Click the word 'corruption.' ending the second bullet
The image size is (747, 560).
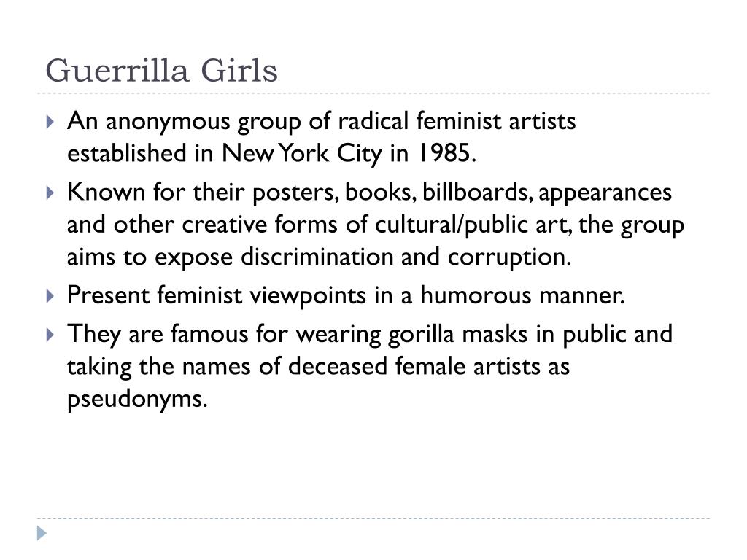pos(509,258)
